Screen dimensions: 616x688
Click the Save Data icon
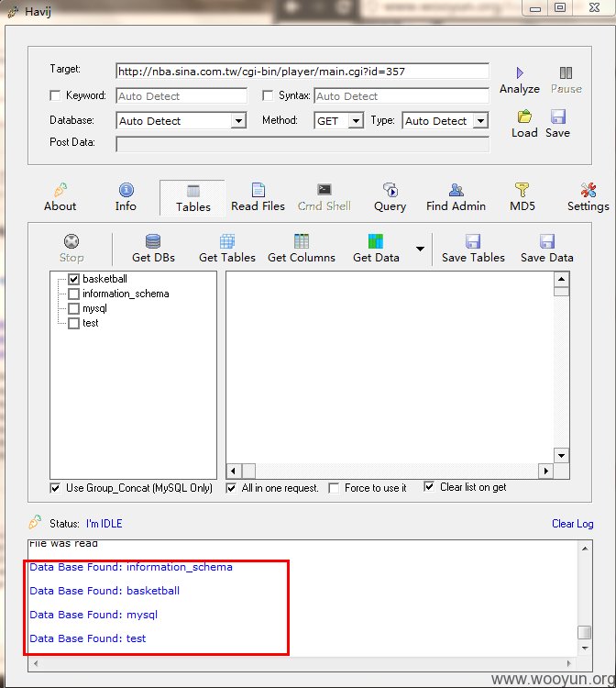(x=547, y=241)
